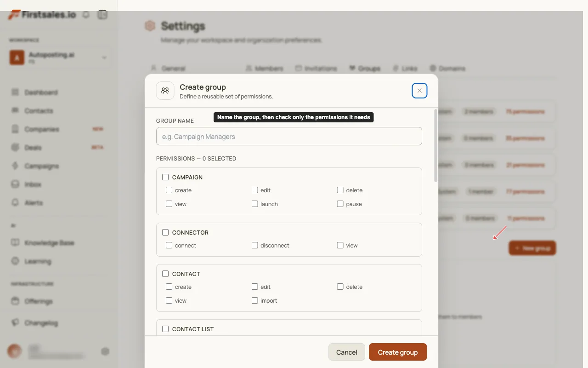Click the user avatar at bottom left
Screen dimensions: 588x368
pos(15,351)
